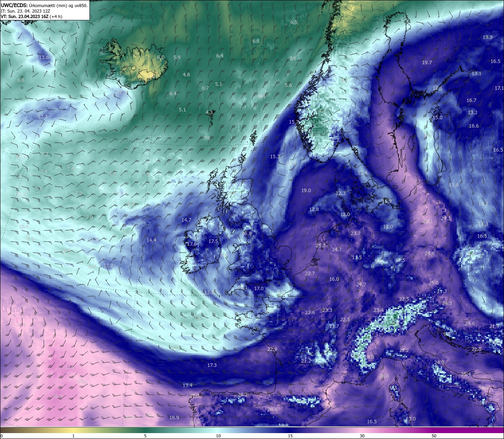The height and width of the screenshot is (439, 504).
Task: Click the 11.8 map value
Action: 454,185
